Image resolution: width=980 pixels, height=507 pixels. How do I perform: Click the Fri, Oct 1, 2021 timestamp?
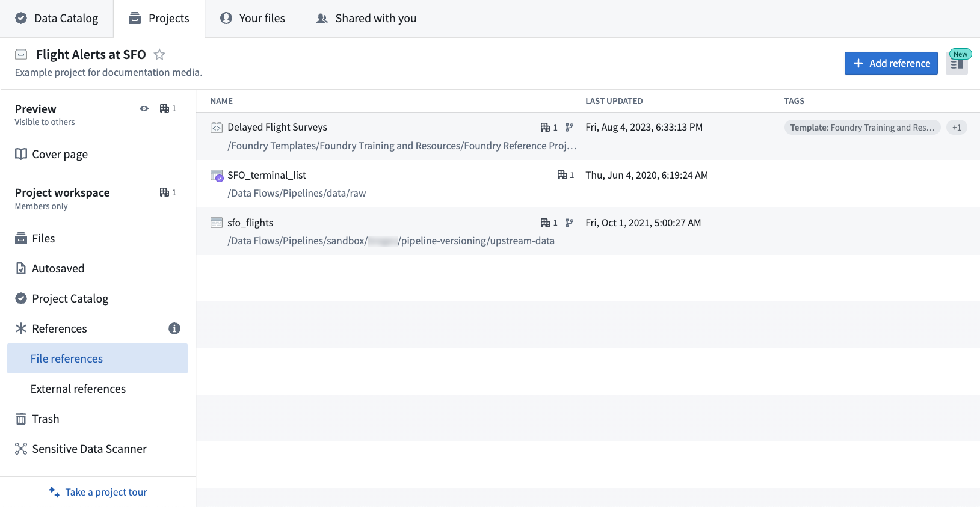tap(643, 223)
